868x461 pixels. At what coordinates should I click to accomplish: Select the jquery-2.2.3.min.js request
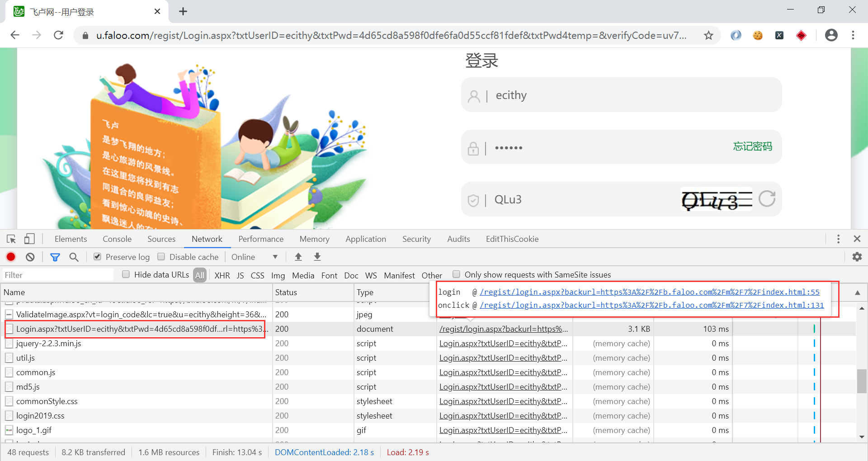[x=49, y=343]
